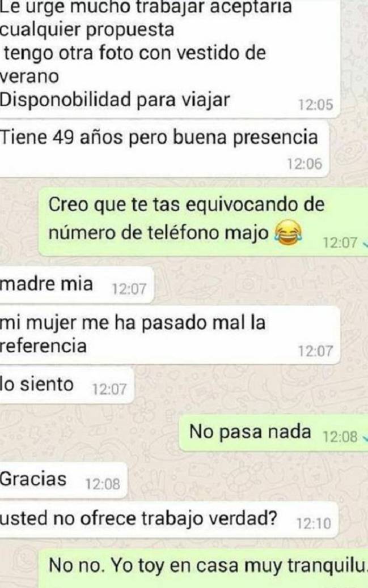Viewport: 368px width, 588px height.
Task: Click the 12:10 timestamp beside trabajo question
Action: click(x=314, y=523)
